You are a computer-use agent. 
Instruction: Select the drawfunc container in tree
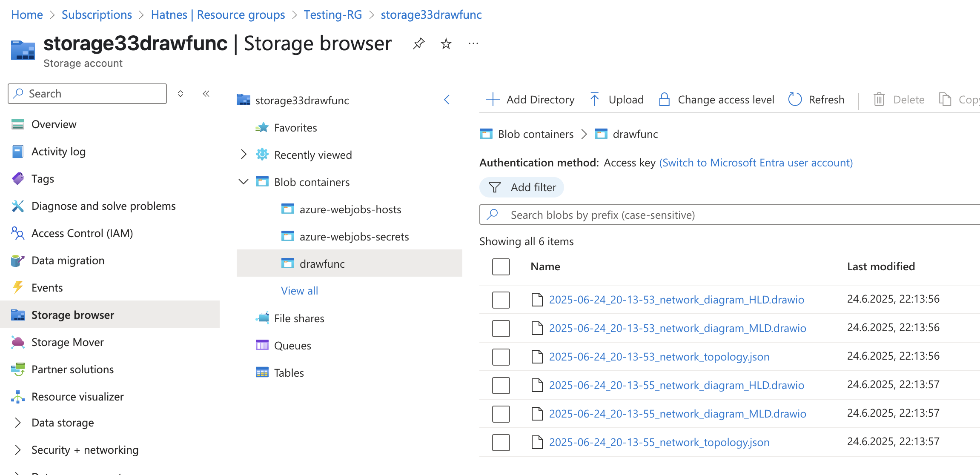pyautogui.click(x=350, y=263)
